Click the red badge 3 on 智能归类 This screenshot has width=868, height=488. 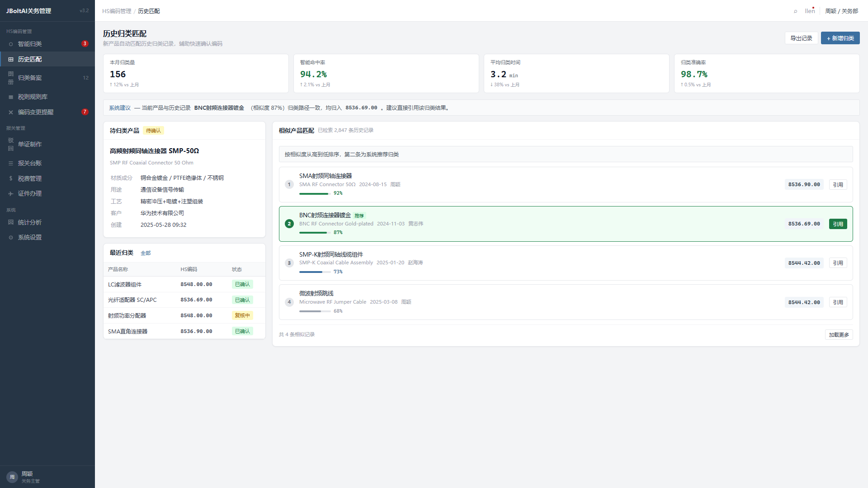[85, 44]
